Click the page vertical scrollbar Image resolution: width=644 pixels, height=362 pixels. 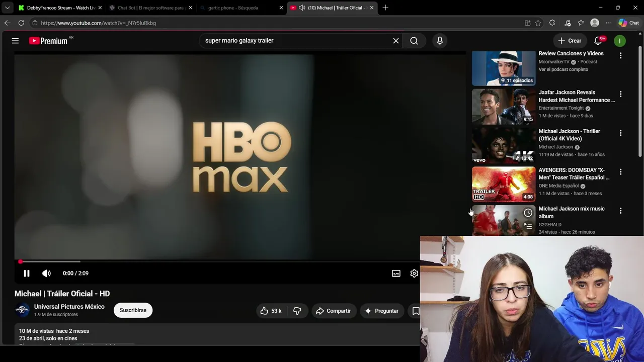[640, 101]
